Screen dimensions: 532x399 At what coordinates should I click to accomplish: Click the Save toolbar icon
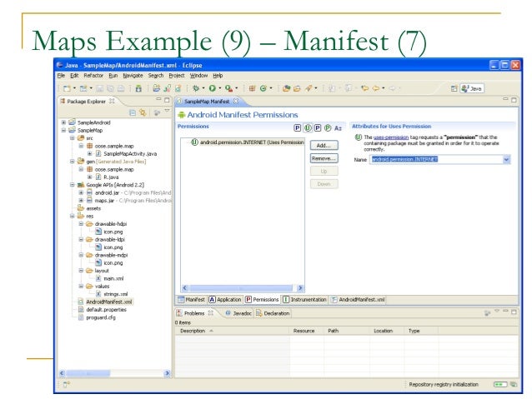(x=100, y=88)
